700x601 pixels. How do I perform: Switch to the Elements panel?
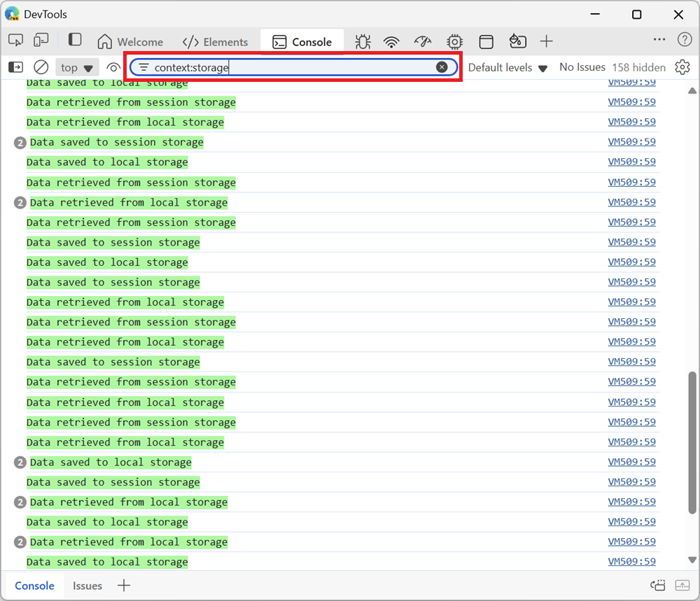point(215,41)
